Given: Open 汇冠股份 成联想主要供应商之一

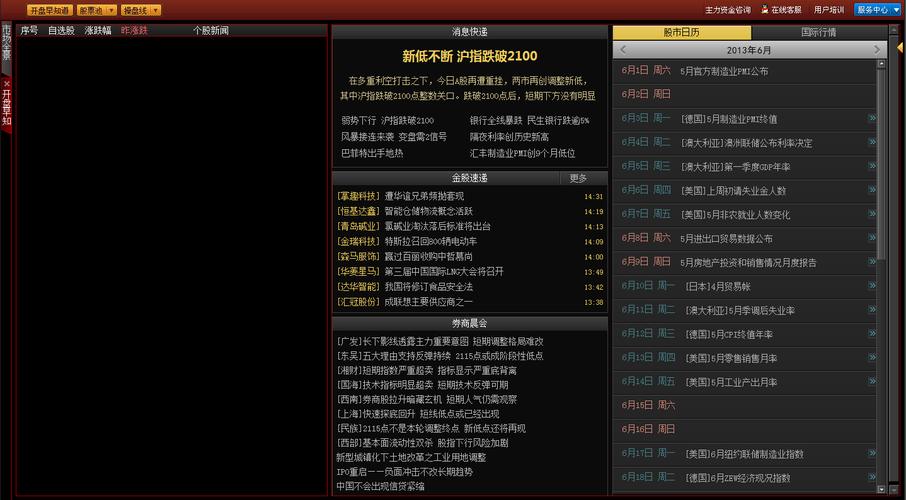Looking at the screenshot, I should [x=405, y=302].
